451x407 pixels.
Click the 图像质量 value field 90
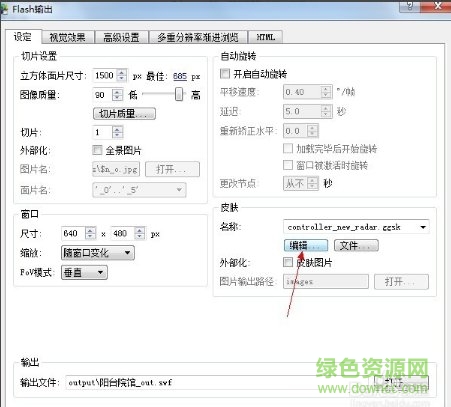pos(102,95)
